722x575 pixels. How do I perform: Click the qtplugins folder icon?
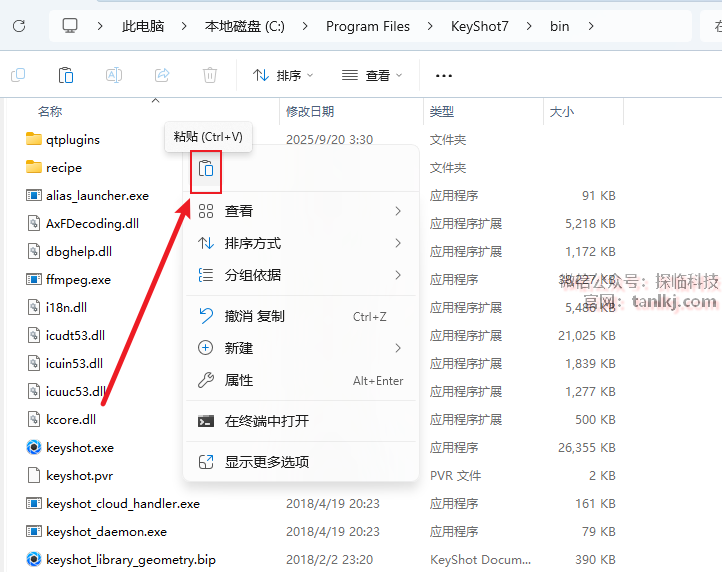coord(34,139)
